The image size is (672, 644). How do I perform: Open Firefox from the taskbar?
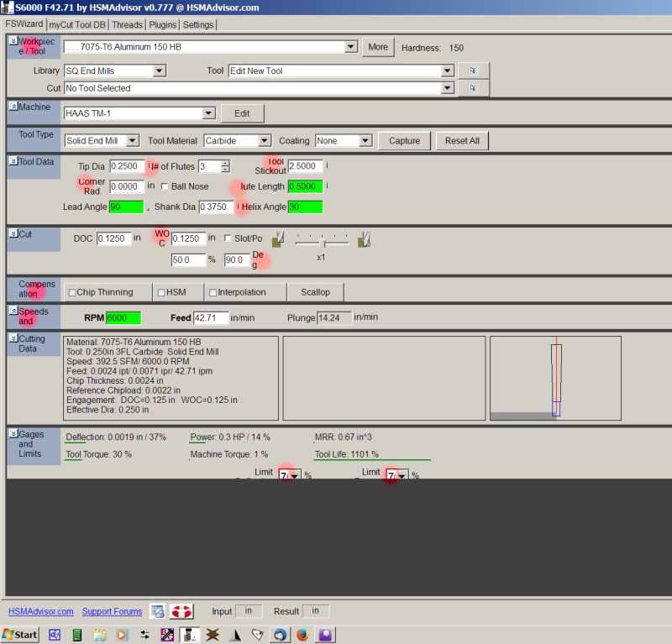click(x=302, y=635)
